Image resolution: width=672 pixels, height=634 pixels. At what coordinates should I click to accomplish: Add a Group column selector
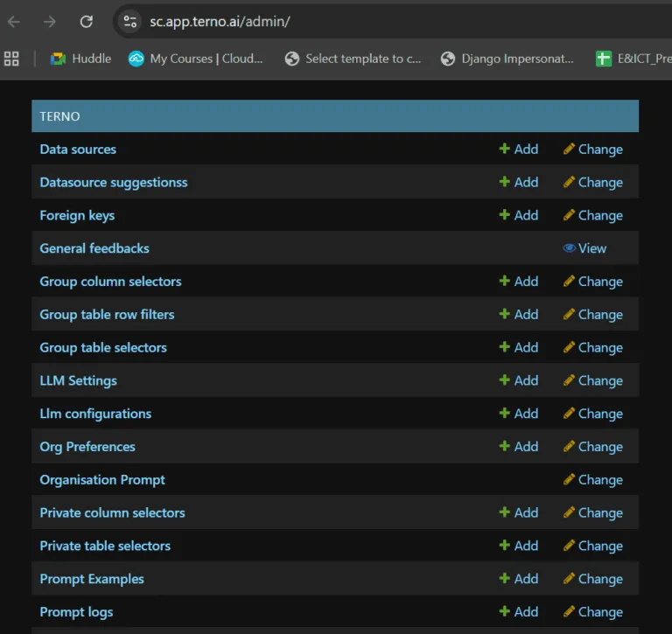point(519,281)
